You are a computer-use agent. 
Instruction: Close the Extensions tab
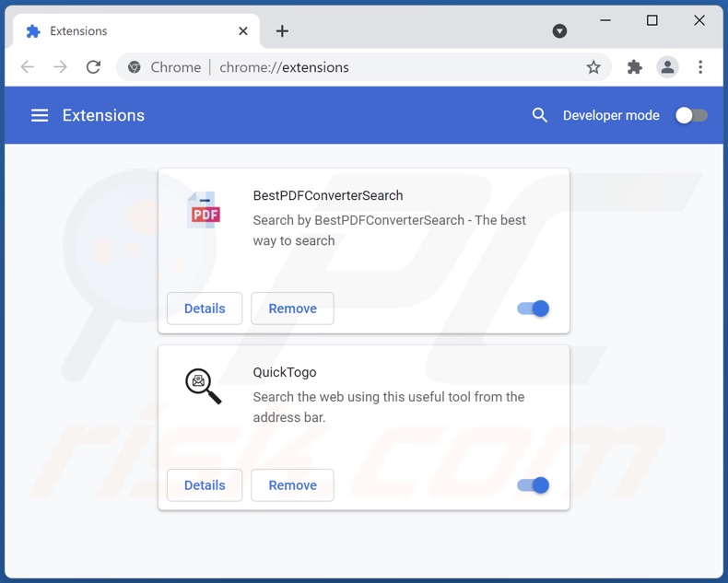(243, 31)
